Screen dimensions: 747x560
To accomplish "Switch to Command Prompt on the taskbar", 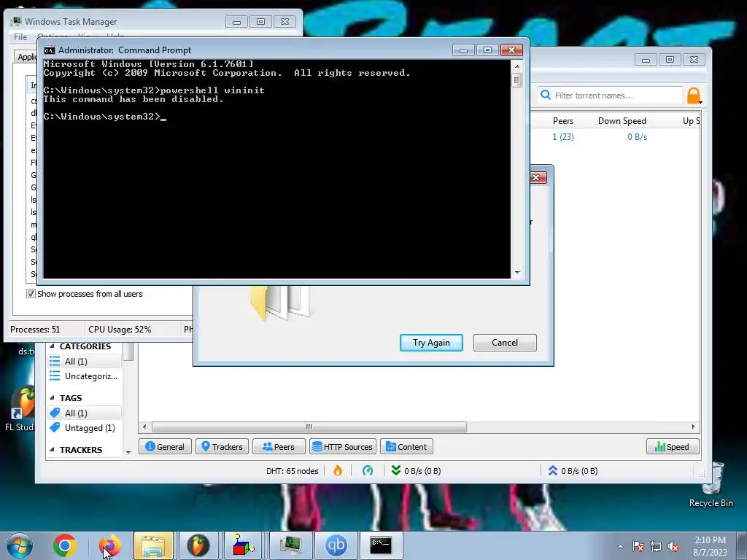I will pyautogui.click(x=381, y=545).
